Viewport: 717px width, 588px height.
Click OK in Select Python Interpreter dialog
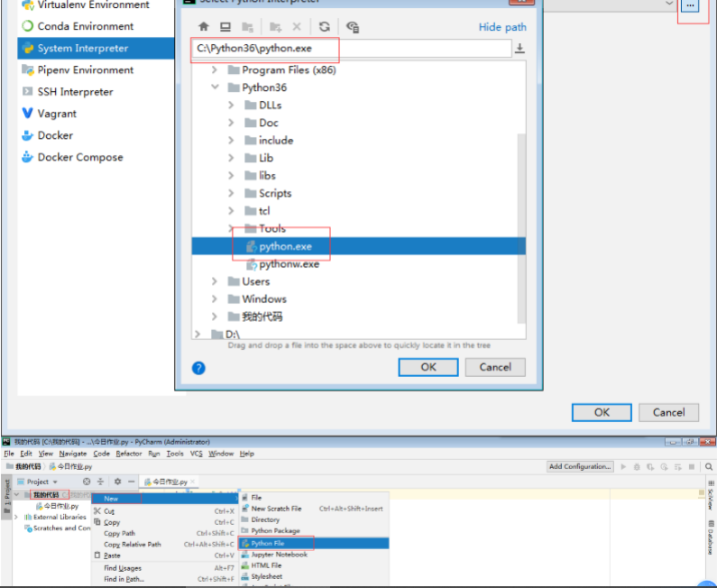tap(428, 367)
